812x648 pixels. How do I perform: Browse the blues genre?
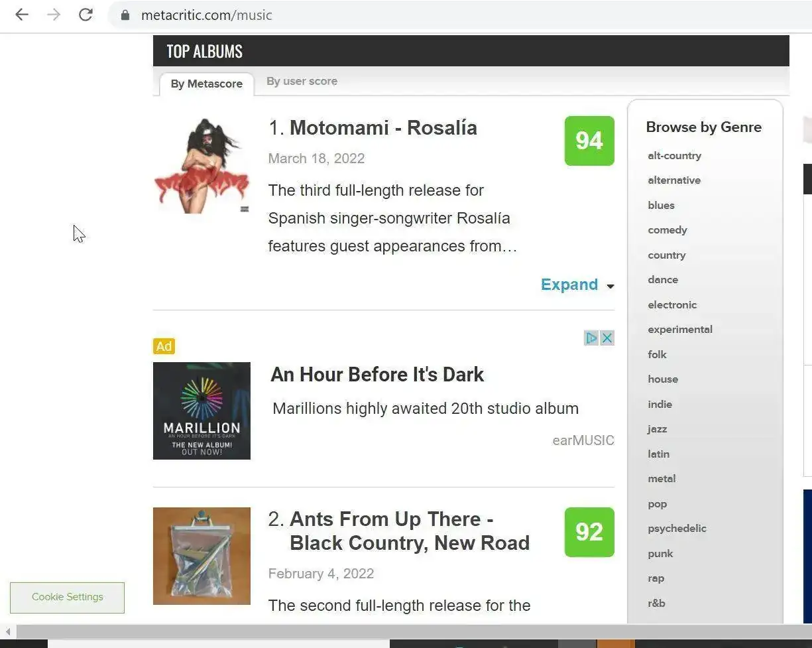tap(661, 206)
